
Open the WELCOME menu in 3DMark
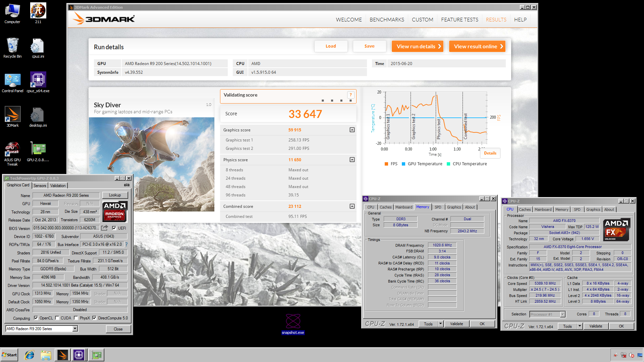click(349, 19)
